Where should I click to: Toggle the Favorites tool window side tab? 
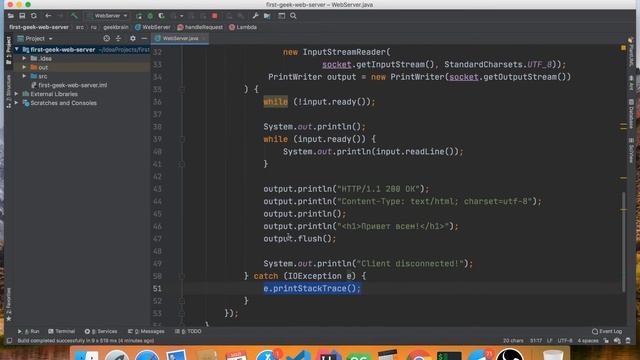(x=9, y=304)
